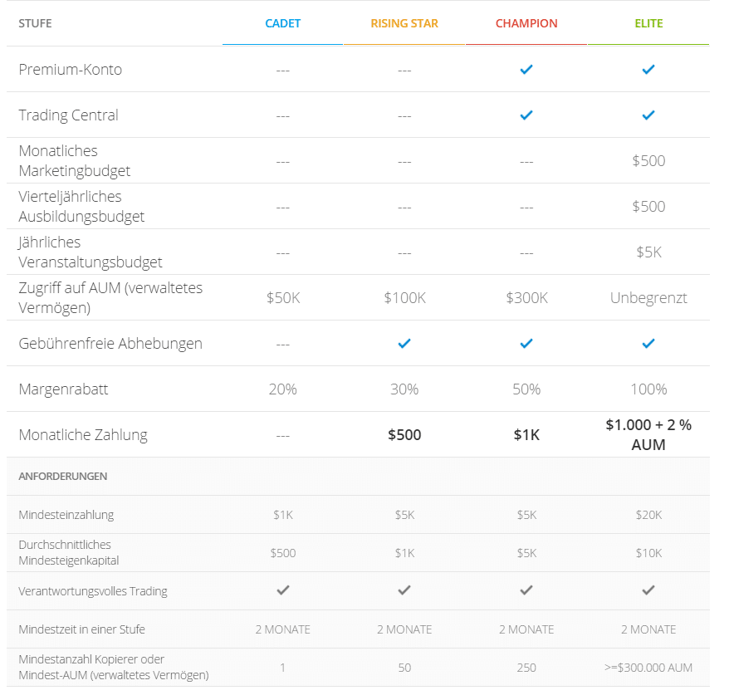Click the Margenrabatt 100% value
The height and width of the screenshot is (700, 729).
coord(648,389)
